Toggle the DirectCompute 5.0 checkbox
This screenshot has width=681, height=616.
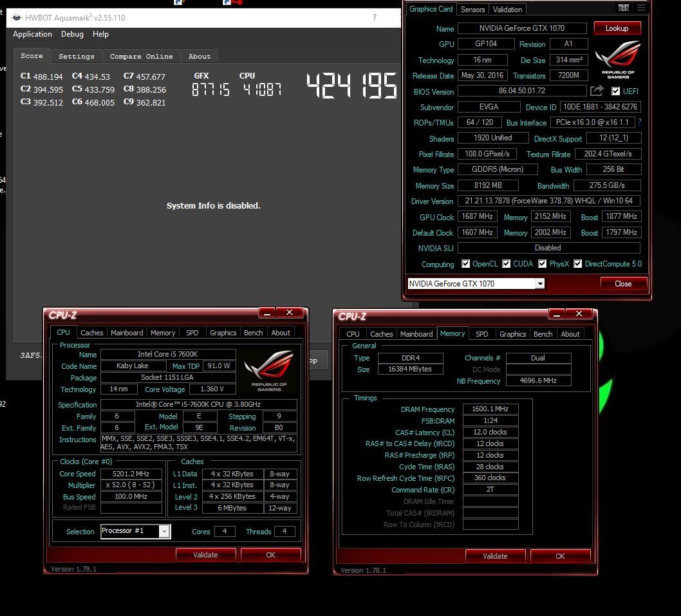pos(577,264)
